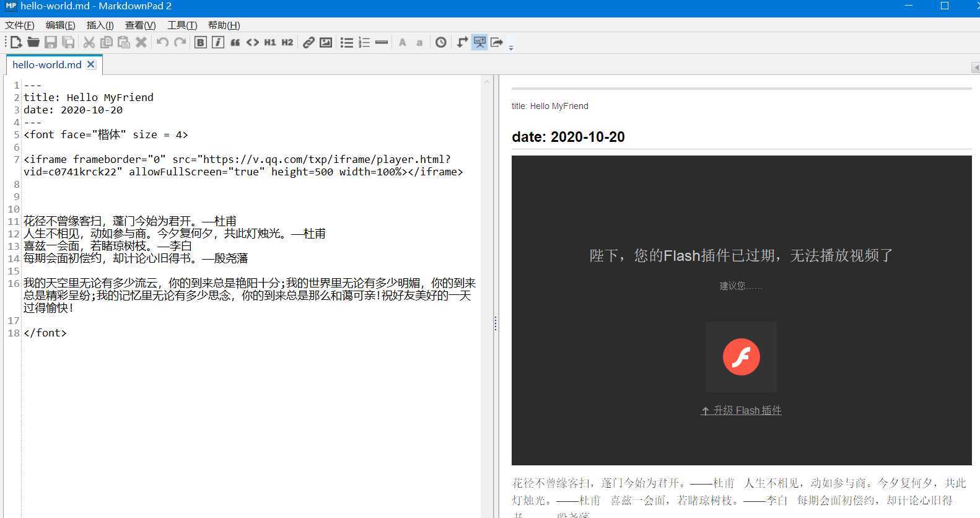Click the paragraph starting 我的天空里 in editor
Viewport: 980px width, 518px height.
pyautogui.click(x=250, y=296)
